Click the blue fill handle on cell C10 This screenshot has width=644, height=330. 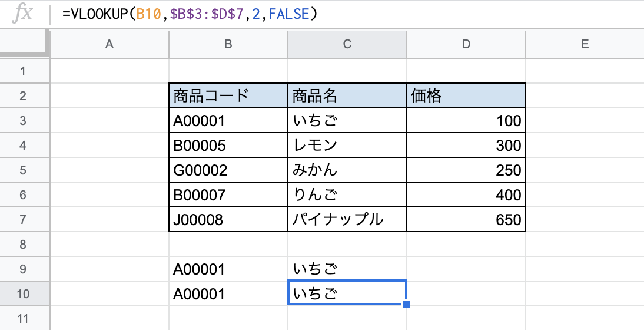(406, 304)
